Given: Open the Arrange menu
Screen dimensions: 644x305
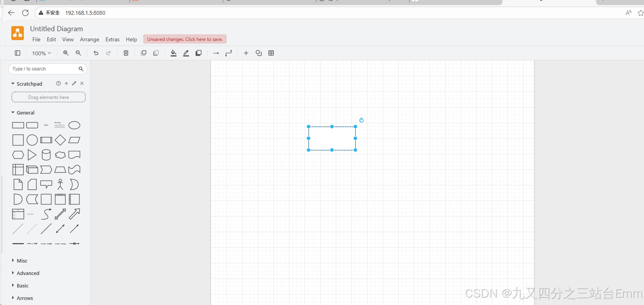Looking at the screenshot, I should [90, 39].
